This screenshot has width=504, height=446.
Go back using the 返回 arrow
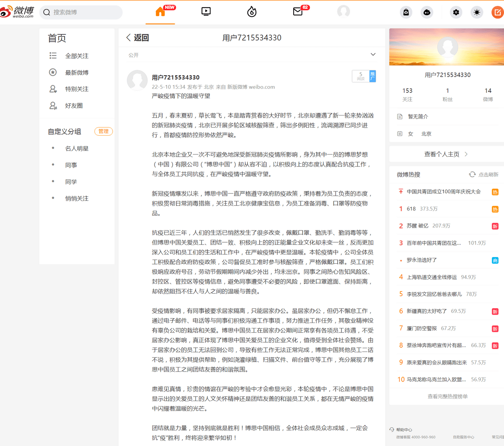129,38
